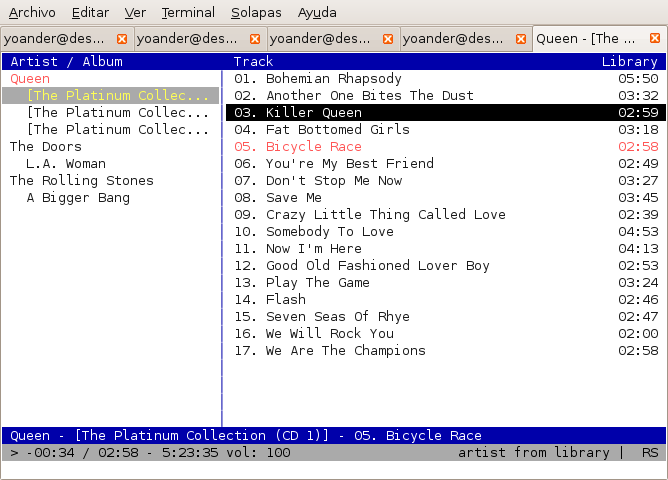Select track 16. We Will Rock You

pos(446,334)
